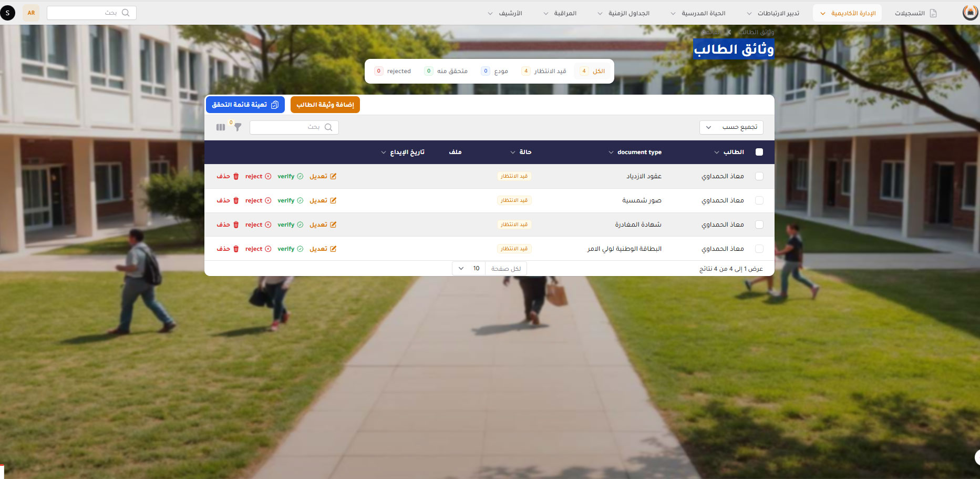
Task: Click the filter funnel icon
Action: 238,127
